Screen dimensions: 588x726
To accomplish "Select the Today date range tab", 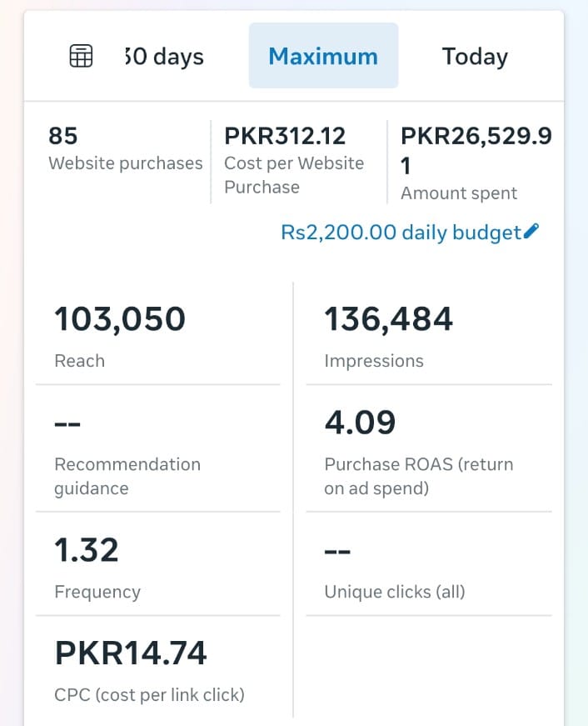I will (x=475, y=57).
